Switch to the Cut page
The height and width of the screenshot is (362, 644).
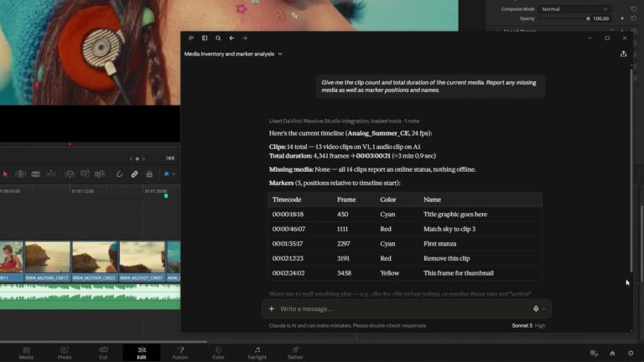click(103, 353)
